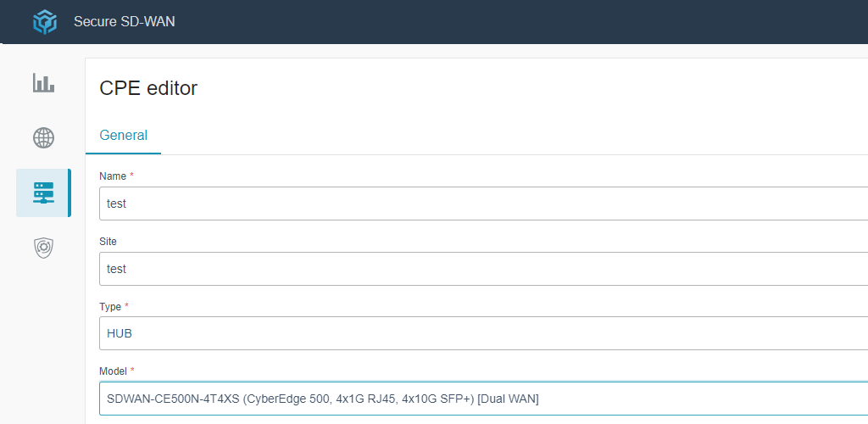Click the Type field label

(111, 306)
